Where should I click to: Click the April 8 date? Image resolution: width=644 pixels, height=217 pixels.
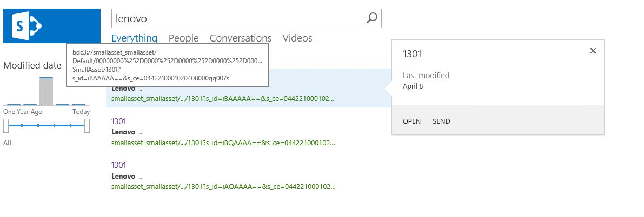(x=413, y=86)
